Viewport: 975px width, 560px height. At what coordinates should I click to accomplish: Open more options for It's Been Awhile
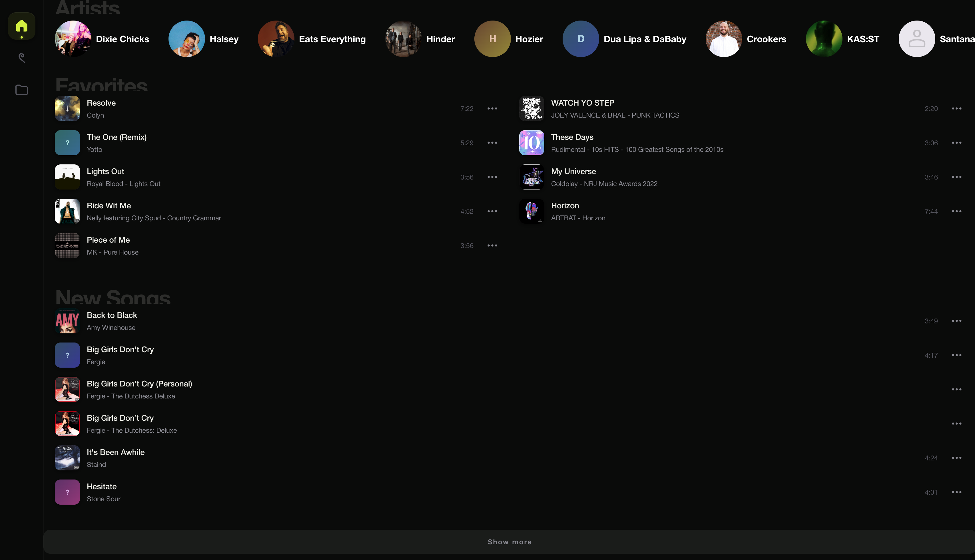(x=956, y=458)
